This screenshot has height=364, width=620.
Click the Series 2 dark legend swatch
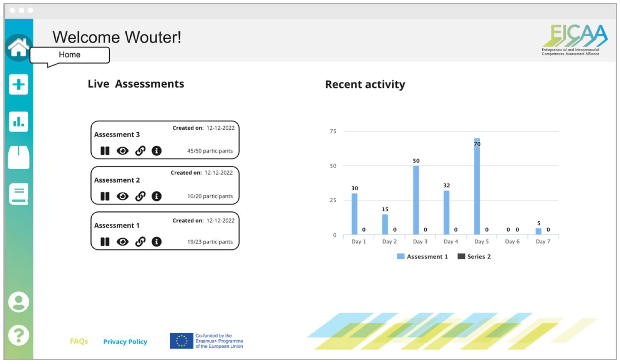(461, 256)
